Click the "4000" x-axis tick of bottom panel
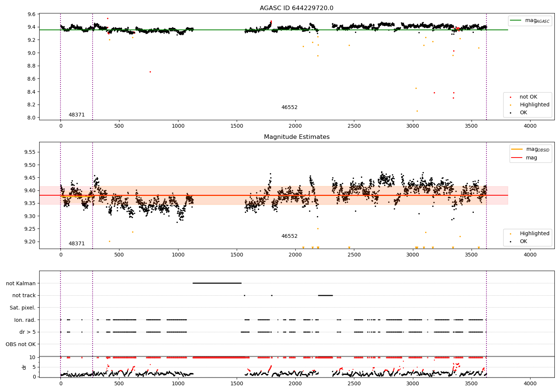This screenshot has height=392, width=560. point(530,383)
